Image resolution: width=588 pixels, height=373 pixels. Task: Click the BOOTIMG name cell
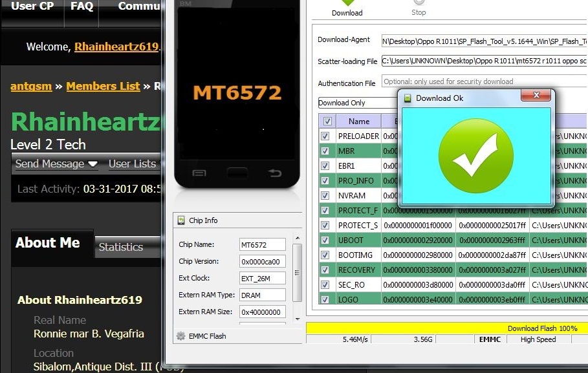[x=358, y=255]
